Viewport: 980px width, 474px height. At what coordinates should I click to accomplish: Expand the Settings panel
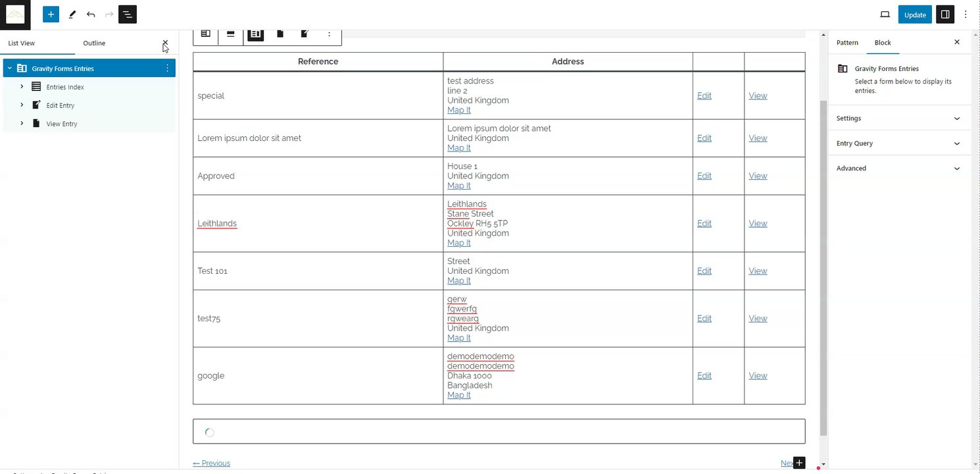pyautogui.click(x=898, y=118)
